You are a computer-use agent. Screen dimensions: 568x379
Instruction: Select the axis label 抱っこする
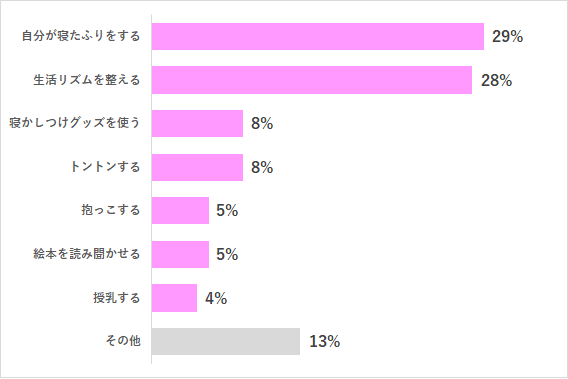(x=111, y=210)
